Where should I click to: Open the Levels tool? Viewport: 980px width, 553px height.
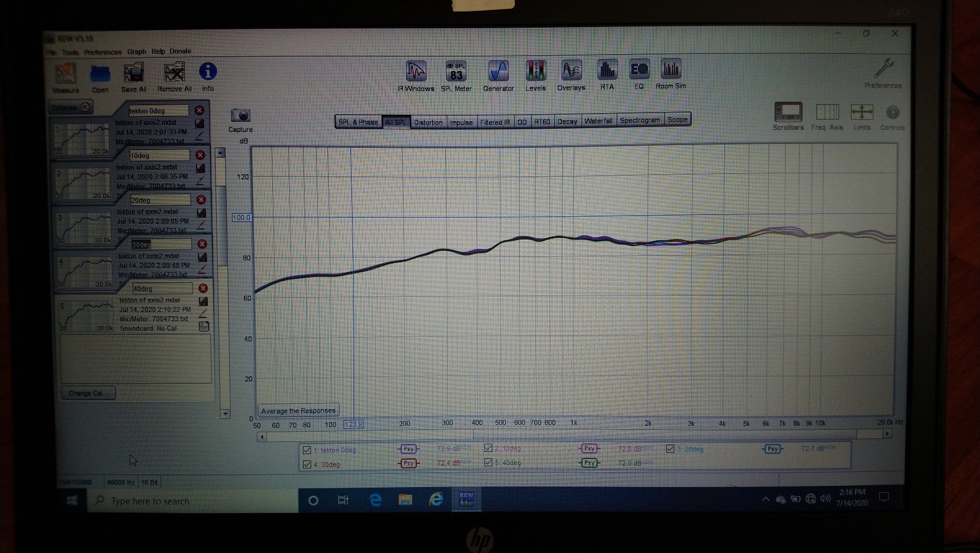tap(535, 76)
